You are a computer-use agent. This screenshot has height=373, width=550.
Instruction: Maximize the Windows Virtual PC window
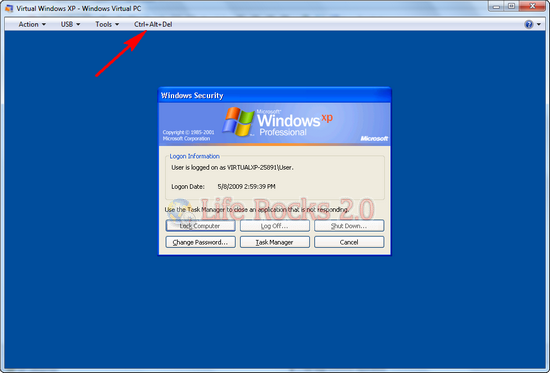tap(511, 6)
